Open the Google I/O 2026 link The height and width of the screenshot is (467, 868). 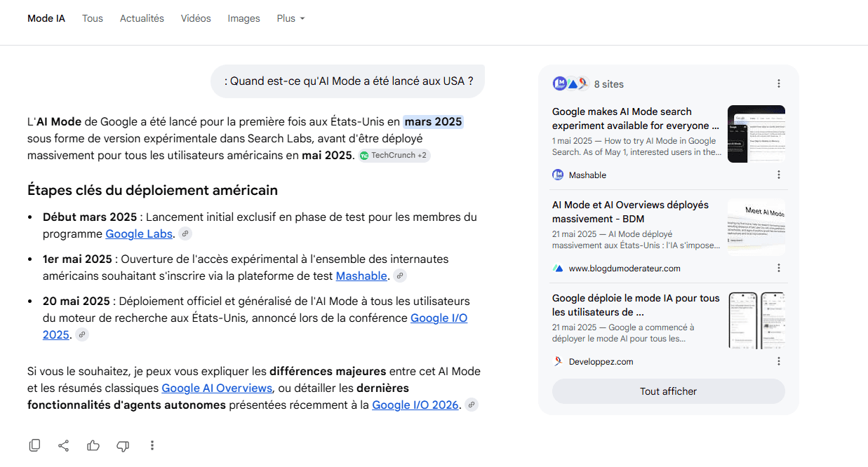coord(415,405)
